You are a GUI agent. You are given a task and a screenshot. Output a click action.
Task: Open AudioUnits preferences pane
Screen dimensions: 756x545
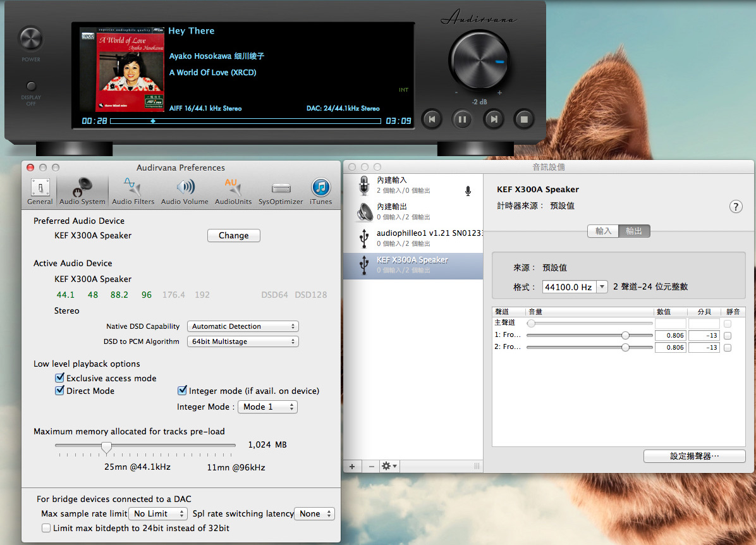pyautogui.click(x=233, y=192)
